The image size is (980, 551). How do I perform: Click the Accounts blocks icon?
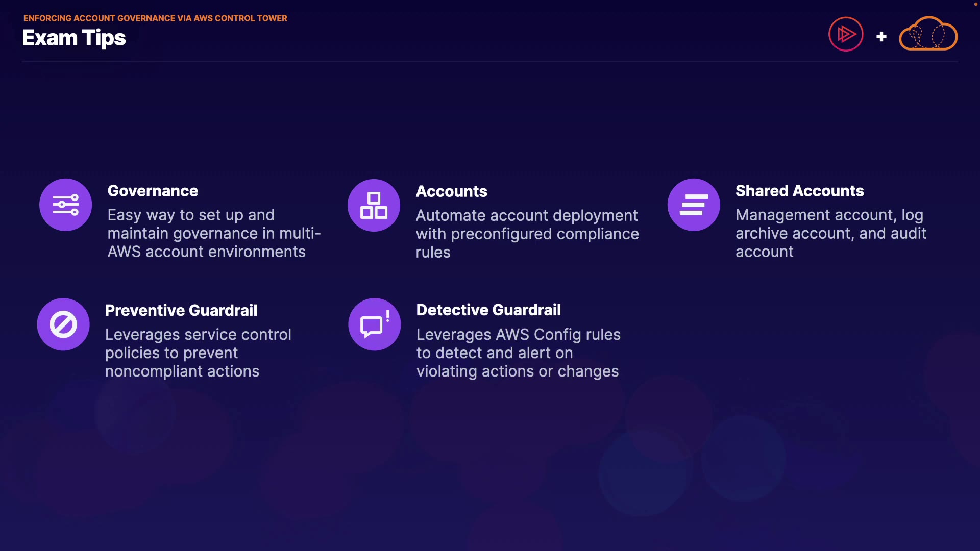[374, 206]
